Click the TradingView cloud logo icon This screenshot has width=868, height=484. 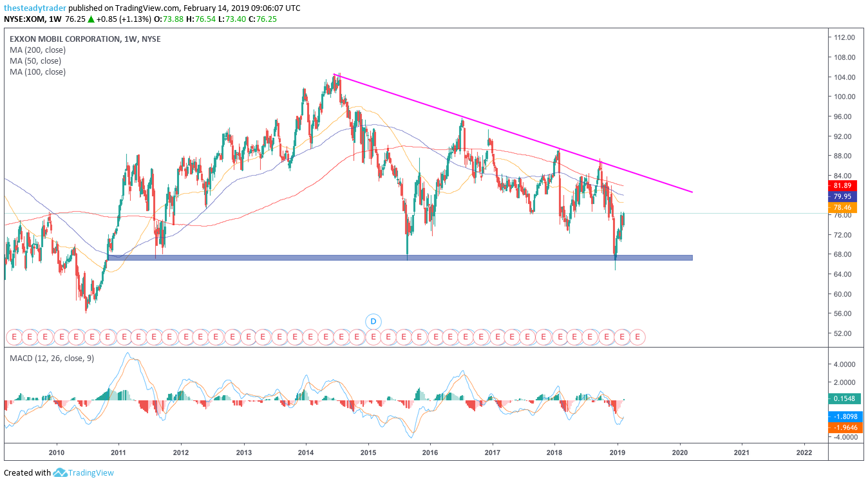(x=61, y=472)
